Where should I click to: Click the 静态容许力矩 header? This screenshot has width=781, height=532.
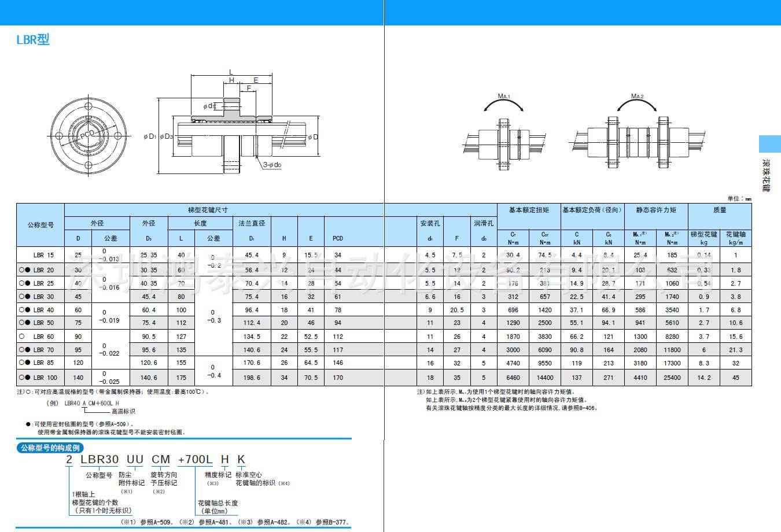coord(656,210)
